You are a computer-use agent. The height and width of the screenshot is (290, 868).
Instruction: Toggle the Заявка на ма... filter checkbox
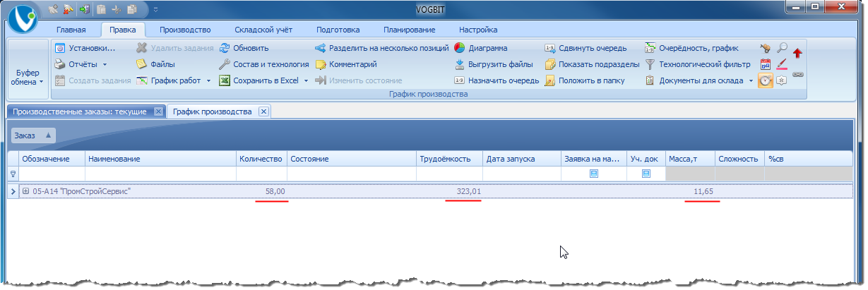click(593, 174)
